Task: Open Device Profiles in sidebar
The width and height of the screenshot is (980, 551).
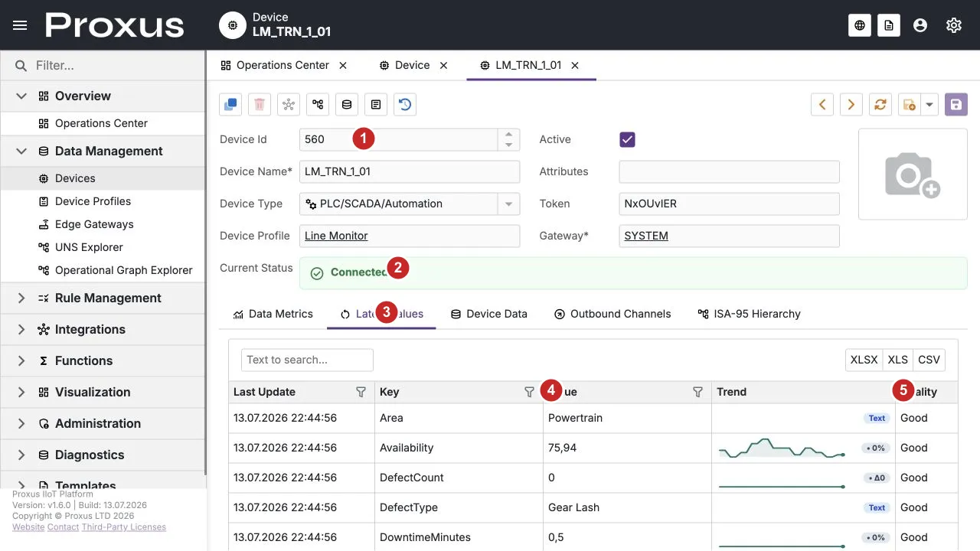Action: (x=103, y=201)
